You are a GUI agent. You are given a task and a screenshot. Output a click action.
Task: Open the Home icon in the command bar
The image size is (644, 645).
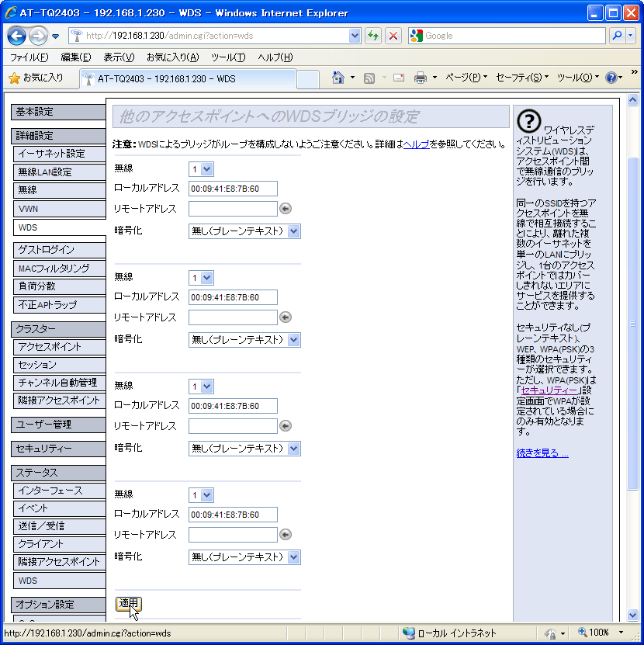tap(338, 78)
